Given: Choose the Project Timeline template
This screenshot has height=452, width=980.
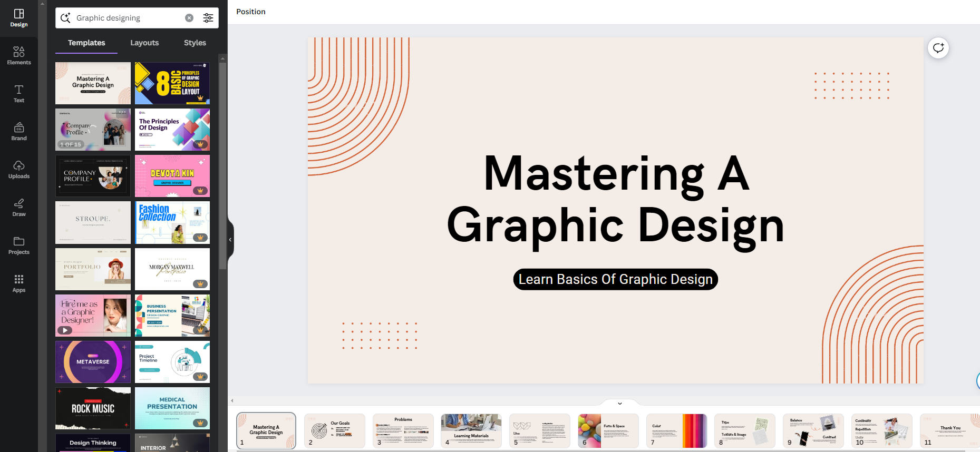Looking at the screenshot, I should (172, 362).
